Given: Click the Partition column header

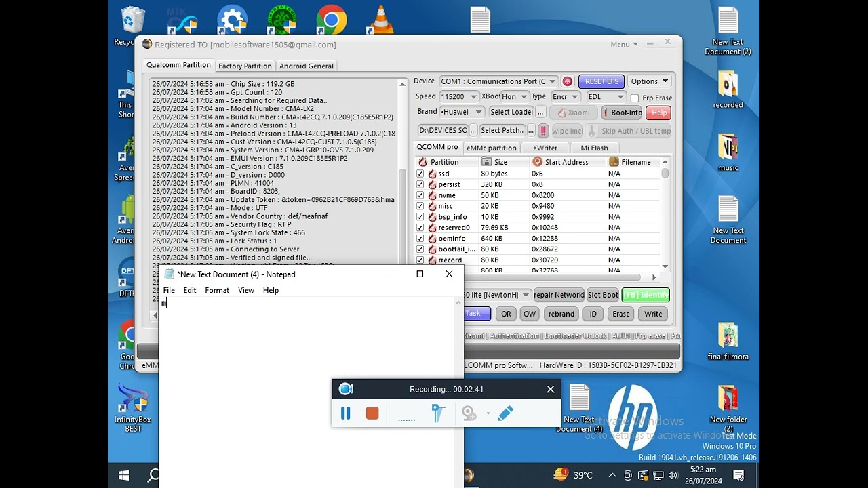Looking at the screenshot, I should [446, 162].
